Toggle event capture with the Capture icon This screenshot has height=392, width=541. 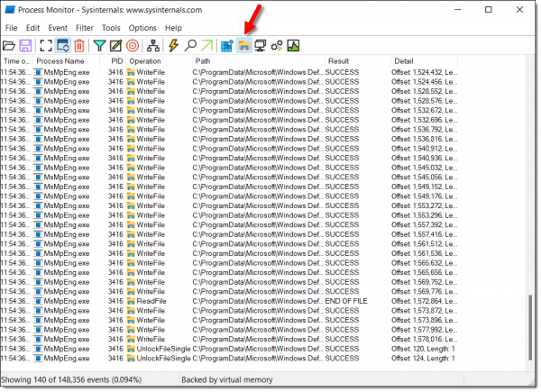[x=46, y=46]
